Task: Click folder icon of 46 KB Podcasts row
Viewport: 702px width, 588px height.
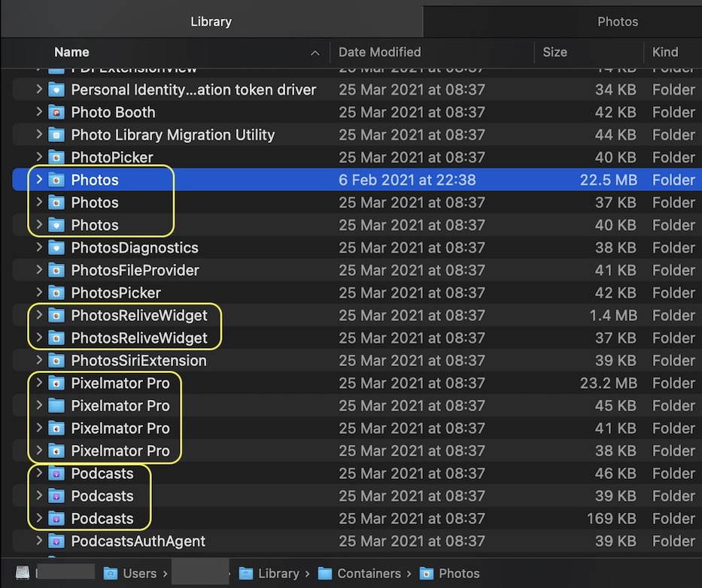Action: click(x=56, y=473)
